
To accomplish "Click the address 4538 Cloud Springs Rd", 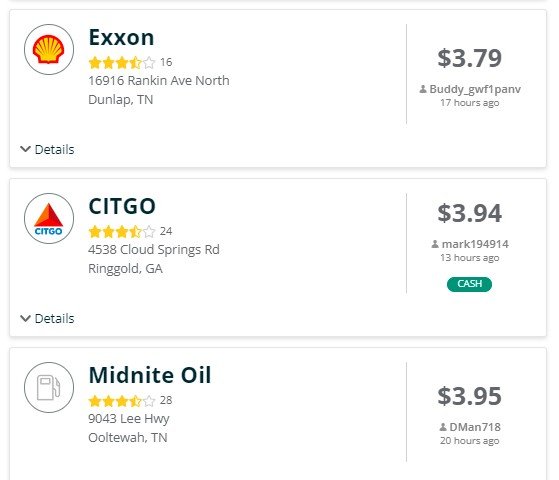I will coord(154,250).
